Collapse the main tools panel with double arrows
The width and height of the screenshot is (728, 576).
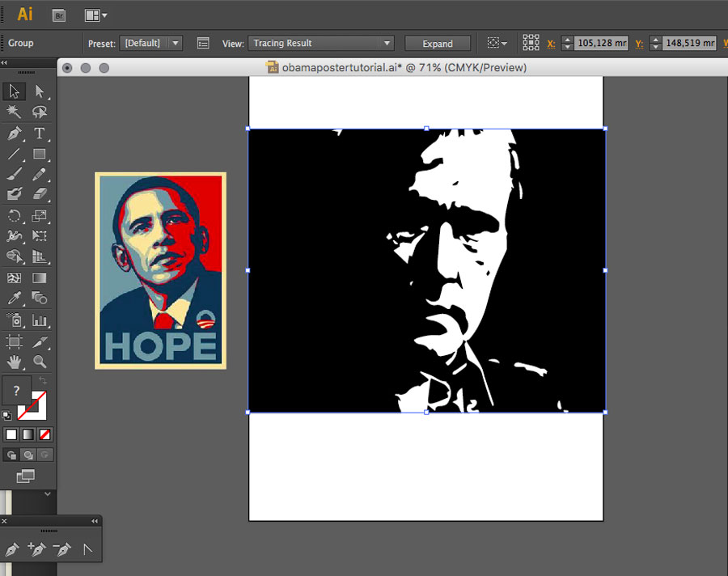coord(4,62)
